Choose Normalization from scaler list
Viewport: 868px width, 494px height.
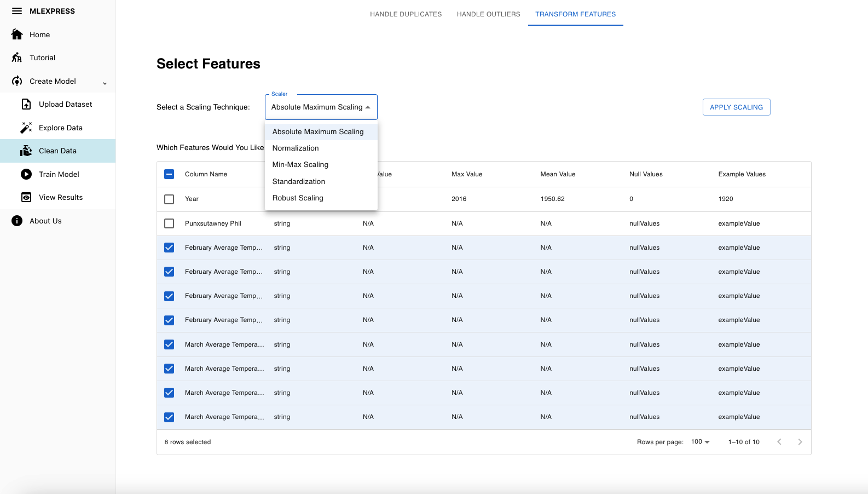coord(321,148)
